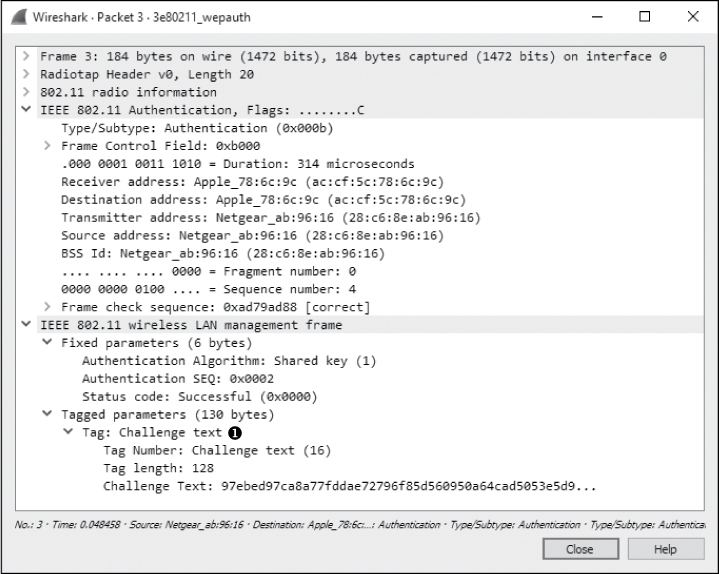Screen dimensions: 719x574
Task: Collapse the Tagged parameters (130 bytes) node
Action: pos(47,415)
